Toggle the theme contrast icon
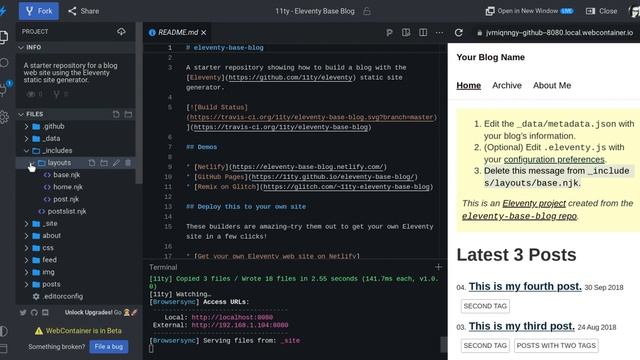Screen dimensions: 640x360 [x=4, y=331]
